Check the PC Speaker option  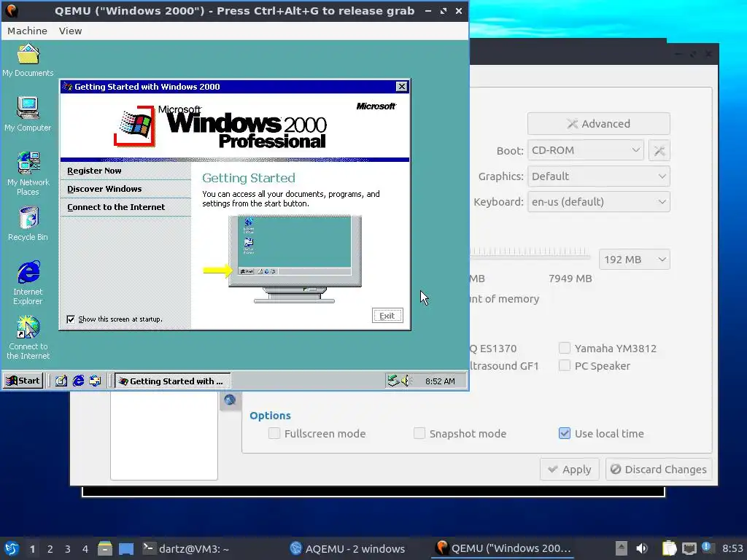[565, 366]
